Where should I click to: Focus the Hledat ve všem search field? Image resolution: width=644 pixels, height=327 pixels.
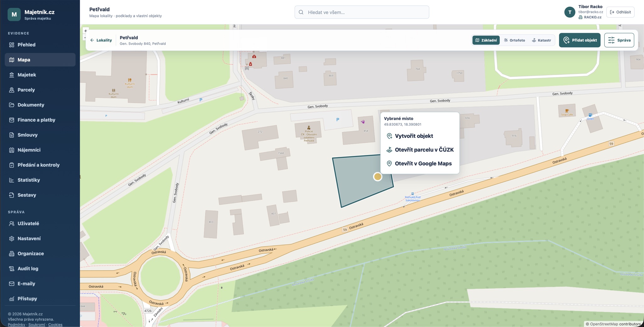(x=362, y=12)
